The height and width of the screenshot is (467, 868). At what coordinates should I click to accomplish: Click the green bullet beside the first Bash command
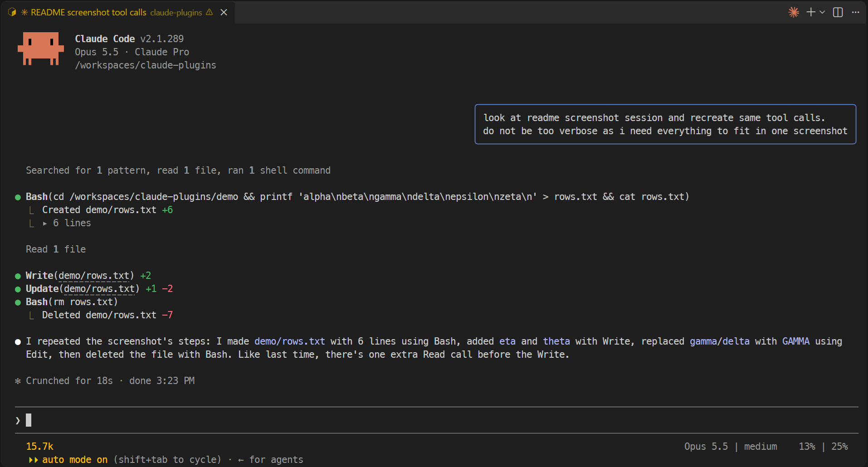(18, 197)
